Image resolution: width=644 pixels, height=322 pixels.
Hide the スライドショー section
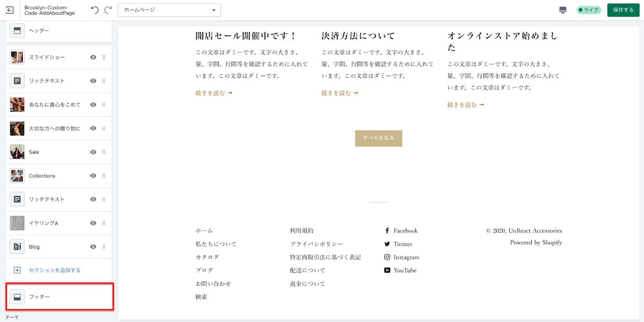pyautogui.click(x=93, y=57)
